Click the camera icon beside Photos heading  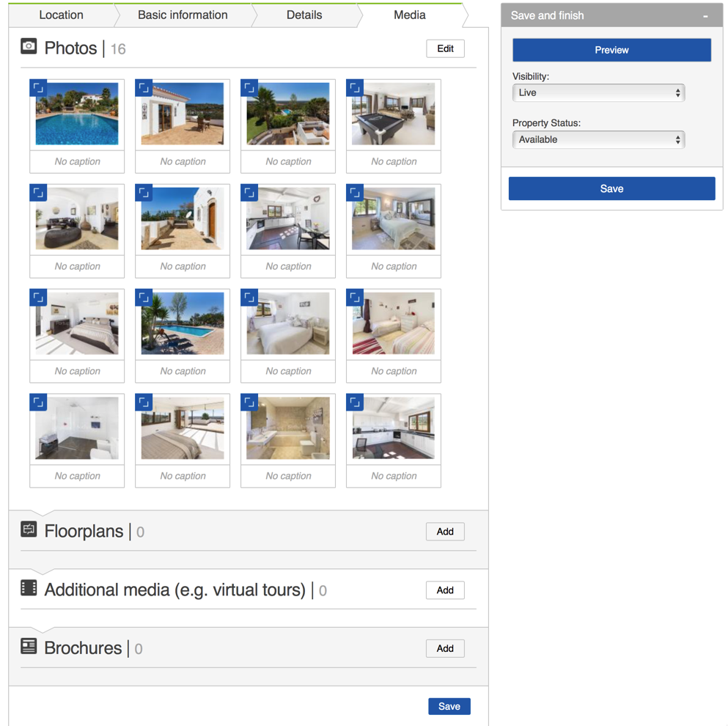pos(28,46)
